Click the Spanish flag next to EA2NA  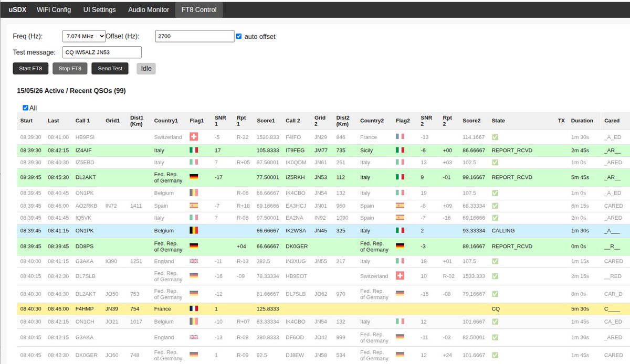point(400,218)
